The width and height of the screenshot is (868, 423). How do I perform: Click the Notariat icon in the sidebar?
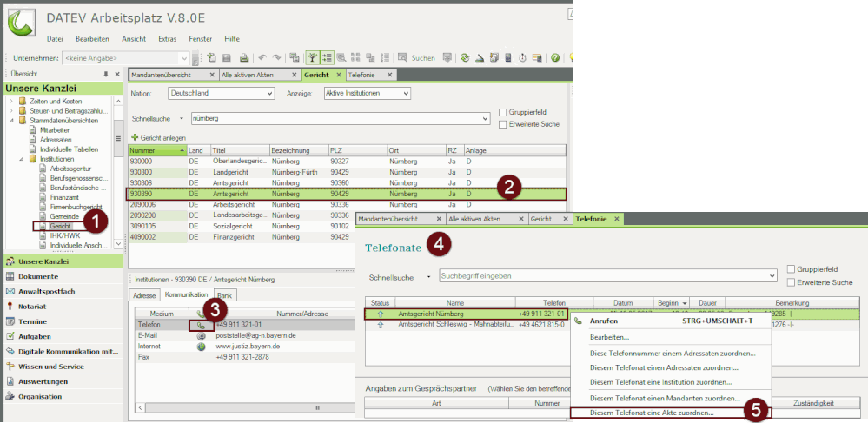(10, 307)
